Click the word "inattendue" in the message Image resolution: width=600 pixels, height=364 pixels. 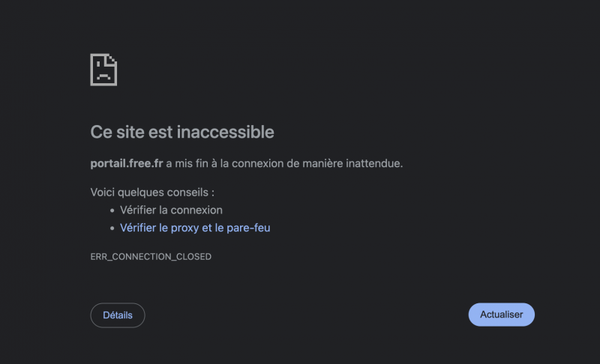(x=373, y=163)
